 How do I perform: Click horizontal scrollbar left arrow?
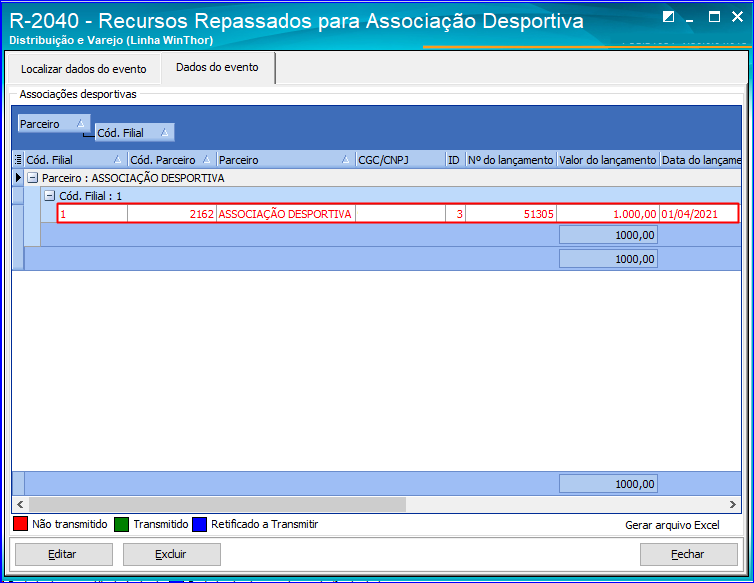[20, 504]
